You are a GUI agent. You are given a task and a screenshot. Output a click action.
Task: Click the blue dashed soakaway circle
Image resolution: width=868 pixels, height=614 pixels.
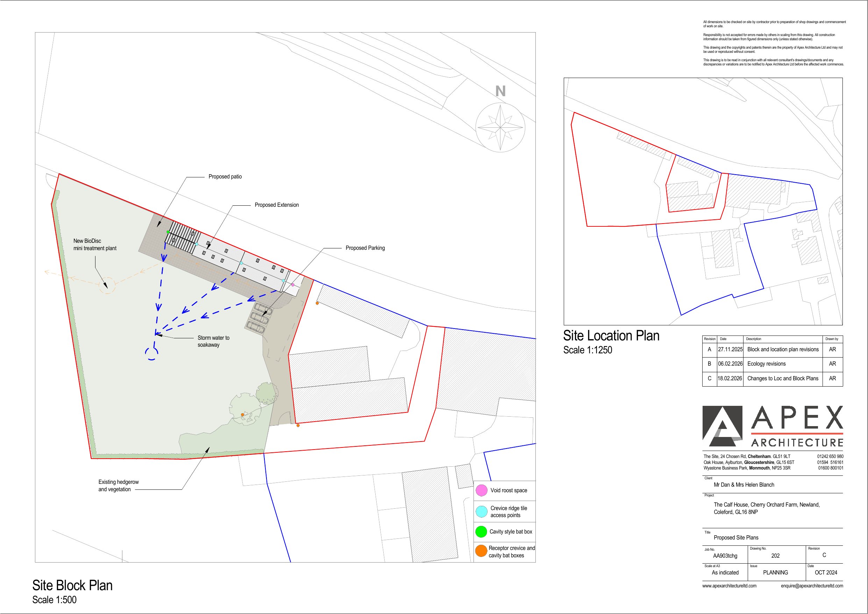point(151,353)
